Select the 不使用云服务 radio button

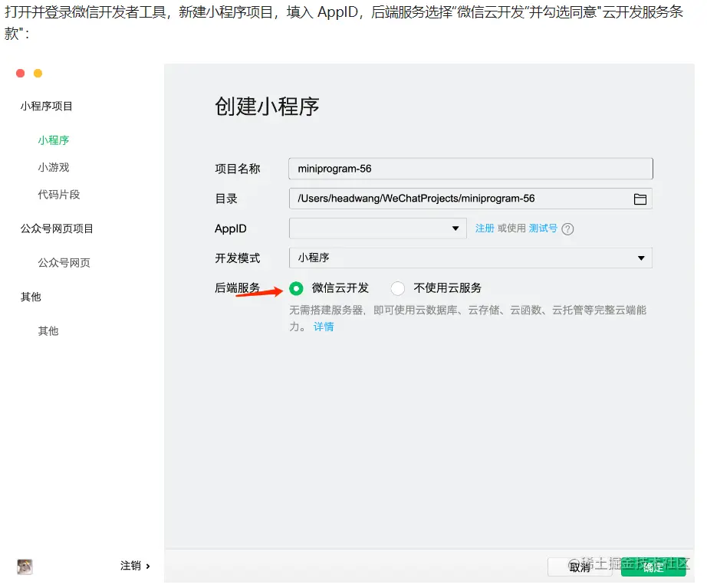(398, 288)
